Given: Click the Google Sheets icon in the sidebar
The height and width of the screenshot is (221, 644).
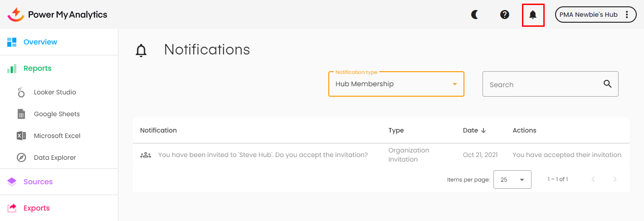Looking at the screenshot, I should click(x=21, y=114).
